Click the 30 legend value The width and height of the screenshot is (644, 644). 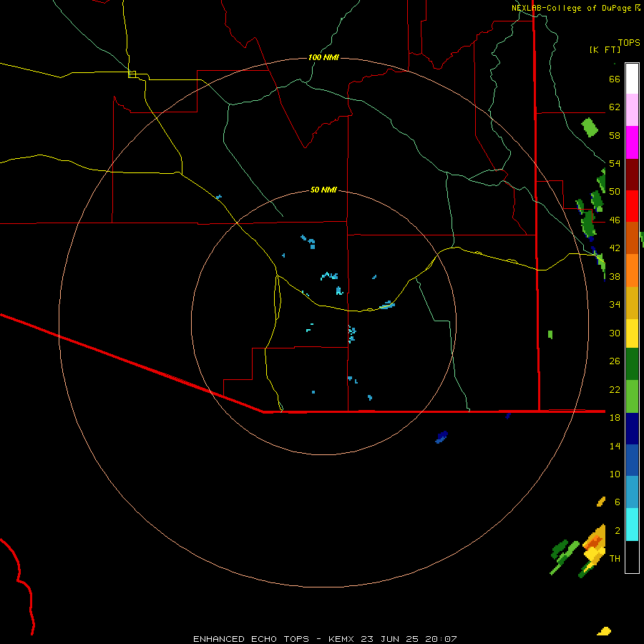pos(615,333)
